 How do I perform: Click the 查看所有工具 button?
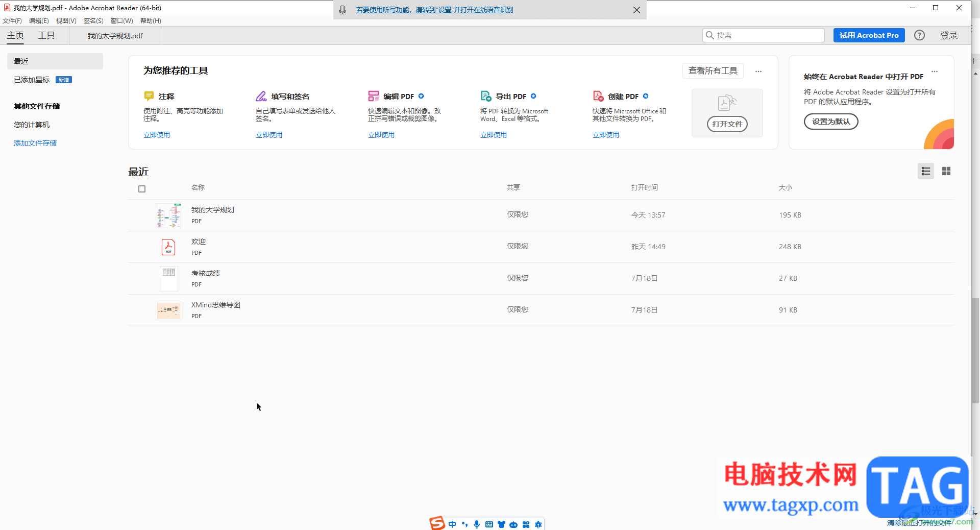[x=713, y=71]
